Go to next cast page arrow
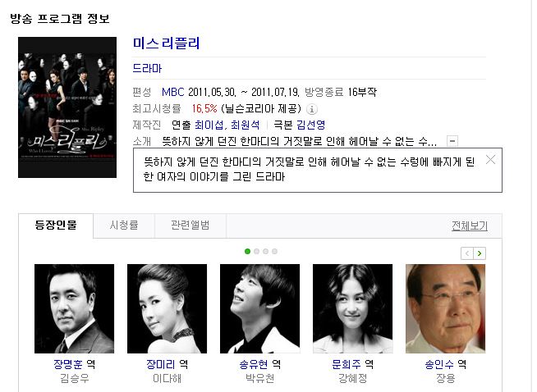This screenshot has width=537, height=392. pyautogui.click(x=480, y=253)
